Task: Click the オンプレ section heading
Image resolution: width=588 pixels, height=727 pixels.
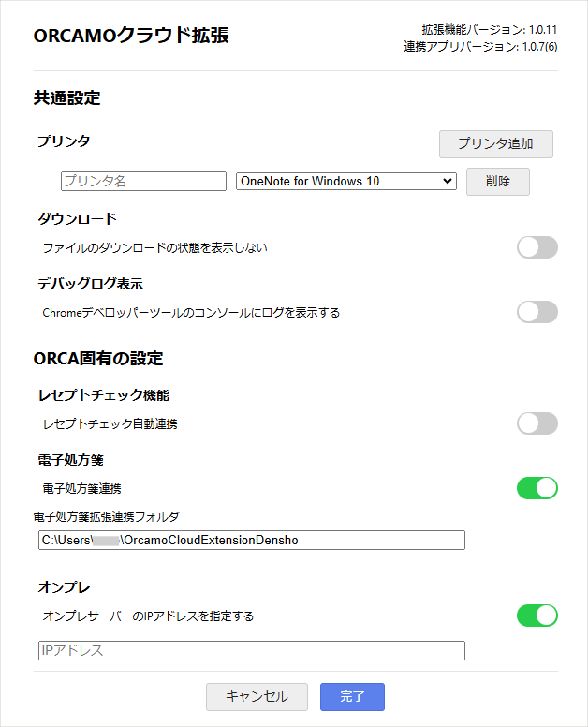Action: coord(64,587)
